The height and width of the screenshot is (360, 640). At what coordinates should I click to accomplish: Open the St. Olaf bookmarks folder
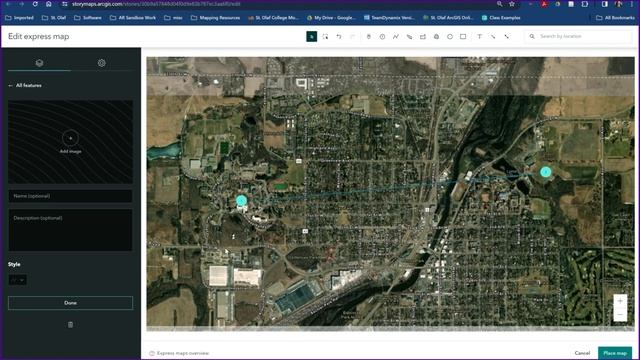coord(54,18)
